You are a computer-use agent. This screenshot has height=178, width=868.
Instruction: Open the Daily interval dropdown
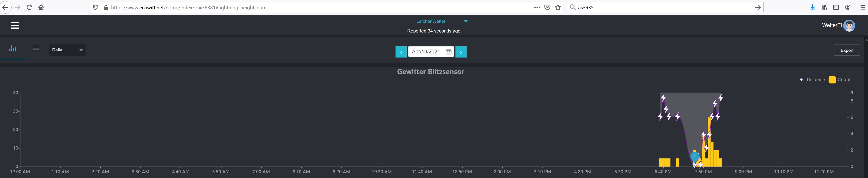tap(67, 50)
